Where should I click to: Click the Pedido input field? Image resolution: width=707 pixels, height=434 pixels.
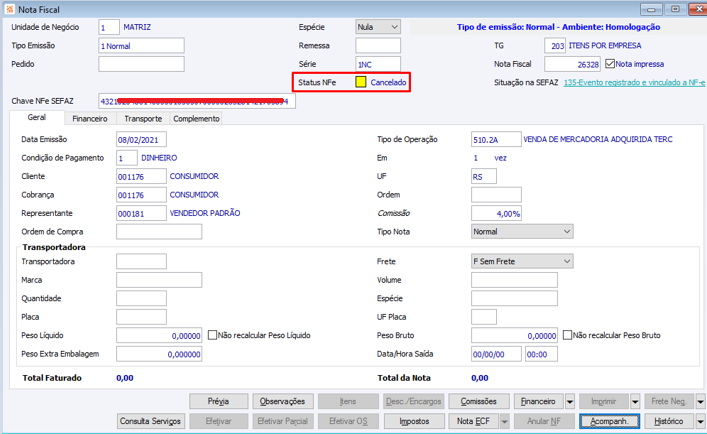(141, 64)
